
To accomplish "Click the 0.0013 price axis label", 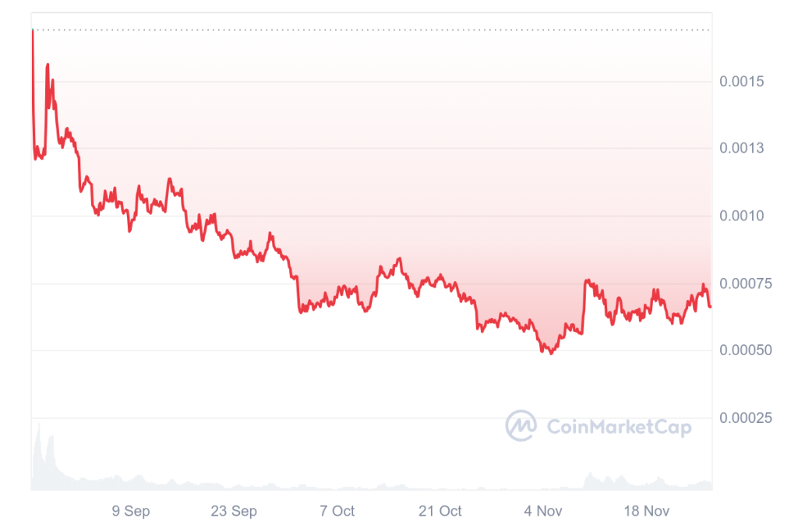I will pos(742,148).
